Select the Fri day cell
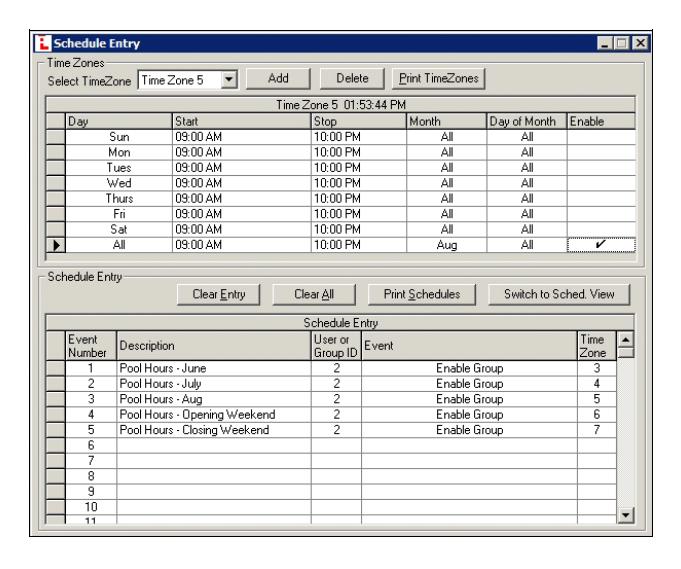Screen dimensions: 681x569 point(119,214)
